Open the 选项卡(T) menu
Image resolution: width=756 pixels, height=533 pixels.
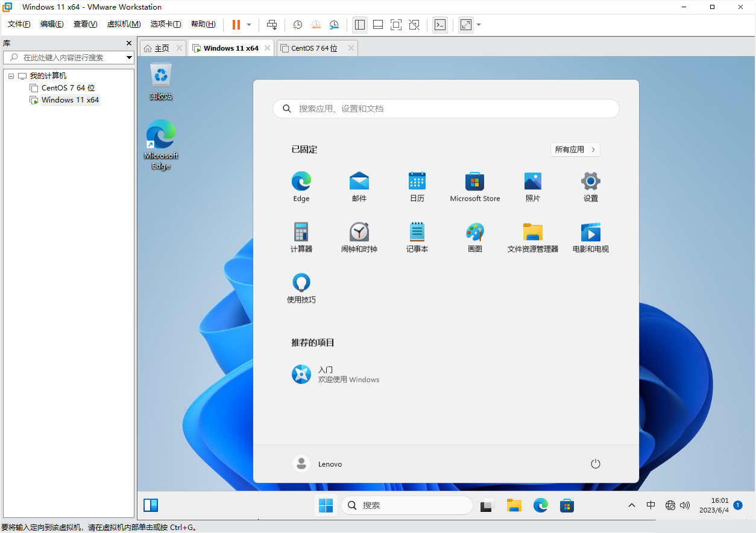click(x=166, y=24)
